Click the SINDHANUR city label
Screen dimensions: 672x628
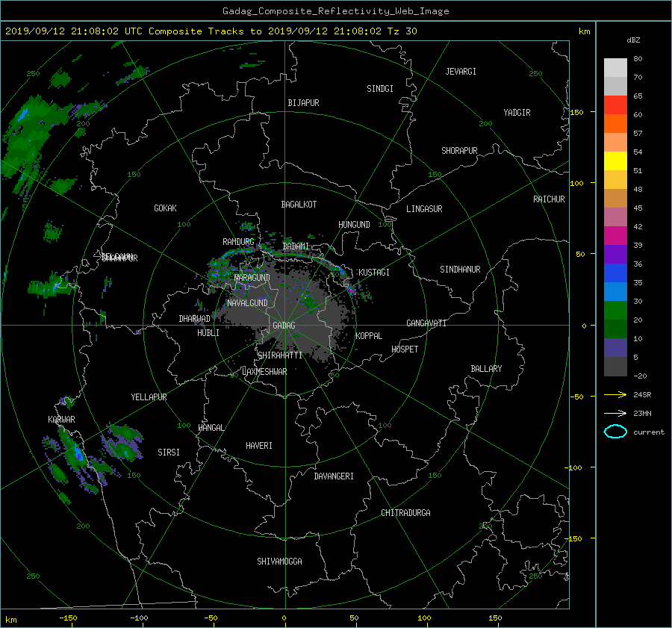[460, 270]
